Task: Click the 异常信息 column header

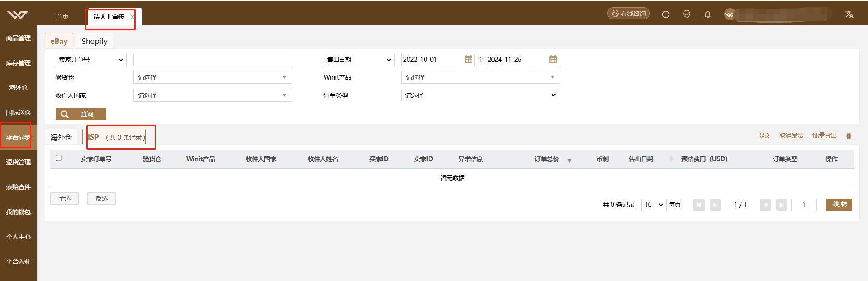Action: (471, 159)
